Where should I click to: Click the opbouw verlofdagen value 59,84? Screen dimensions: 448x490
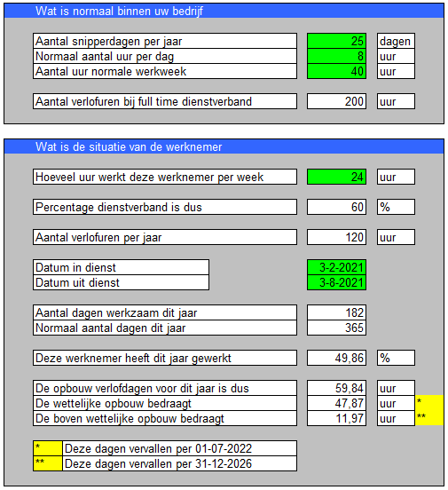[336, 388]
